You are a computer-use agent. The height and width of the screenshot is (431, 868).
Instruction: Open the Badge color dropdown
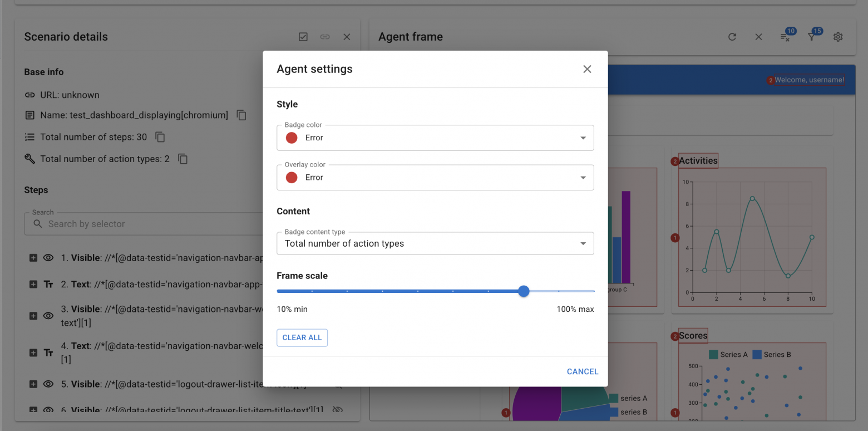[435, 138]
